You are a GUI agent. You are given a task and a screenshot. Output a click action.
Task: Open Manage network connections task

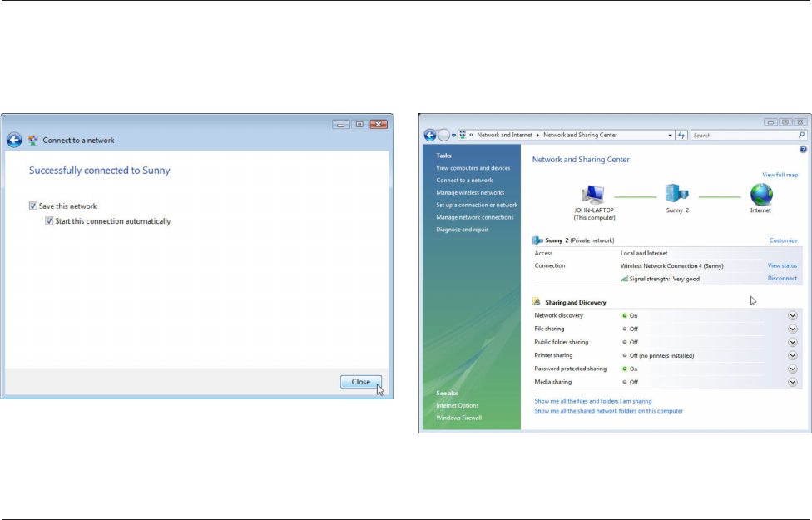tap(474, 217)
